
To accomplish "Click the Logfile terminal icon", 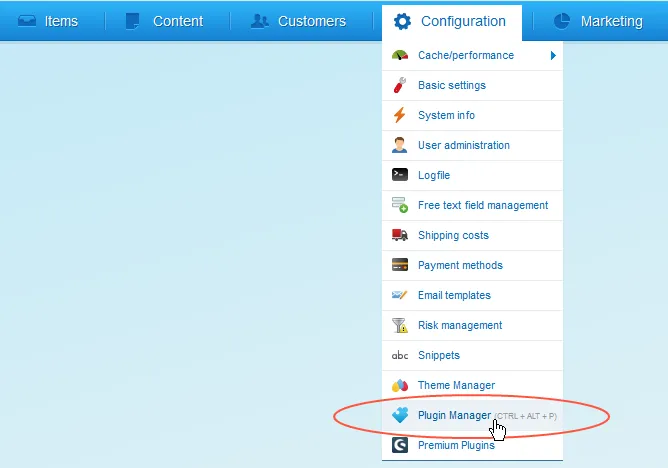I will 400,175.
